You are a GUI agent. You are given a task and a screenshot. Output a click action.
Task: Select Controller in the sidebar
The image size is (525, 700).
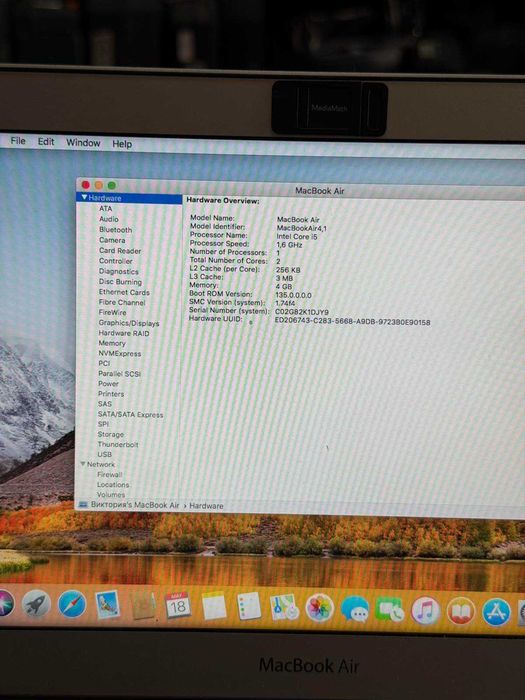pyautogui.click(x=116, y=261)
